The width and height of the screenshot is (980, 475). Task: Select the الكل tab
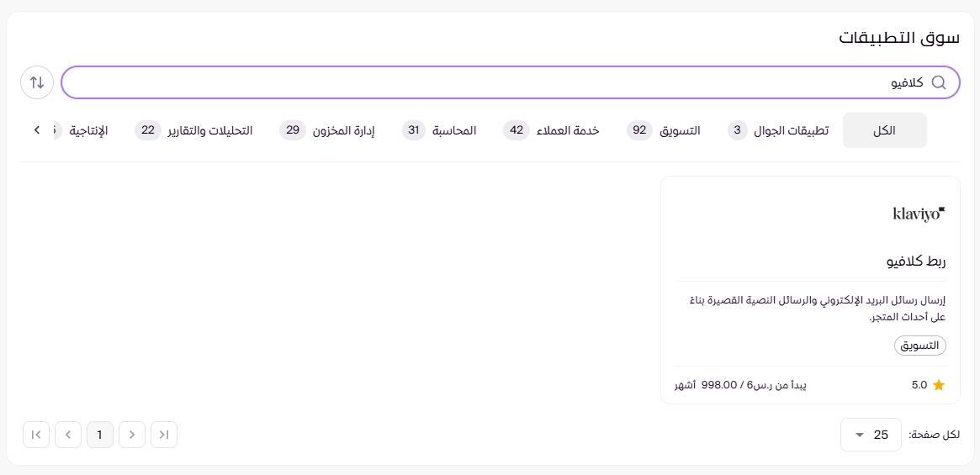(884, 131)
